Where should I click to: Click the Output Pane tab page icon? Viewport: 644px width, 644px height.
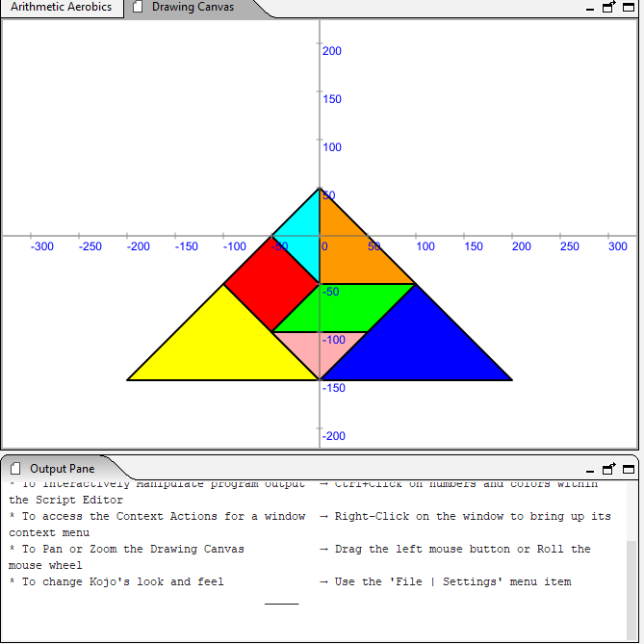[x=15, y=469]
